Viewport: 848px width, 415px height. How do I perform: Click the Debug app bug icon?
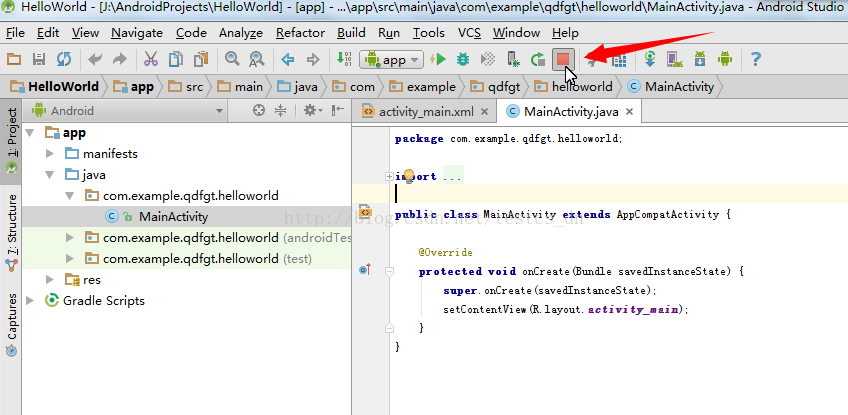(x=463, y=60)
